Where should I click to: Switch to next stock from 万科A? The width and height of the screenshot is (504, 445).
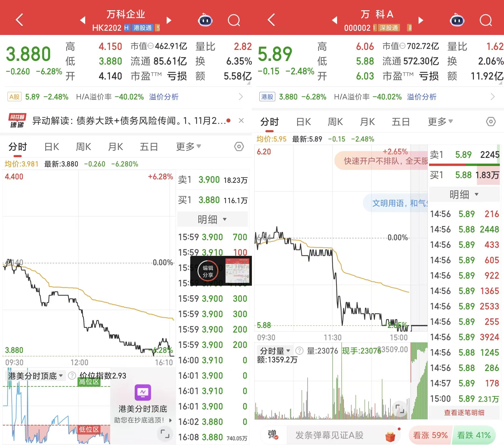[x=421, y=20]
